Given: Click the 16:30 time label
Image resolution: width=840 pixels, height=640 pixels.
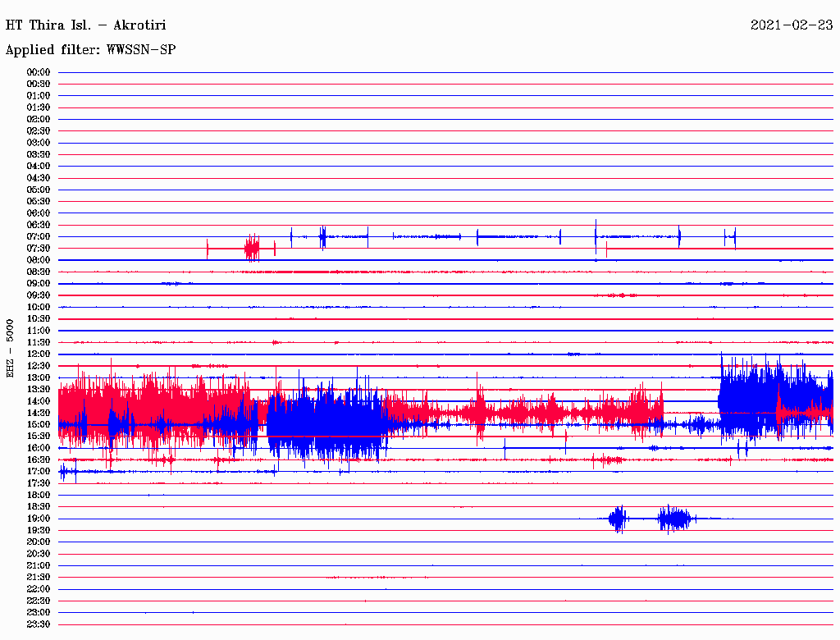Looking at the screenshot, I should tap(39, 460).
